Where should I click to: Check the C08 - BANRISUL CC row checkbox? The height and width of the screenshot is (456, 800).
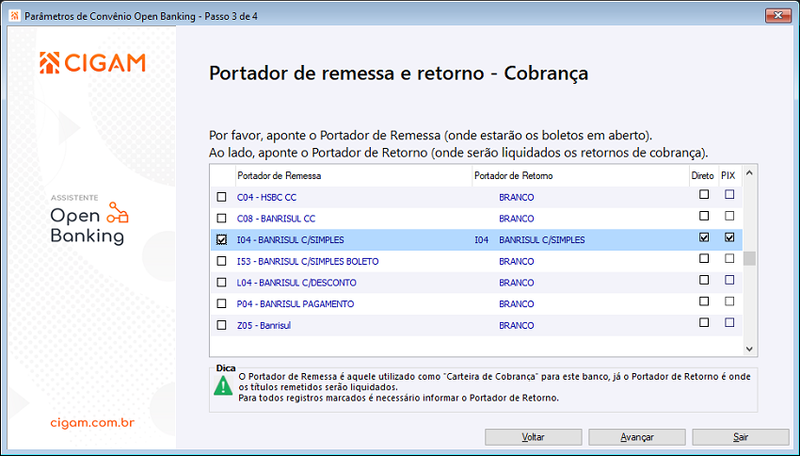coord(221,218)
